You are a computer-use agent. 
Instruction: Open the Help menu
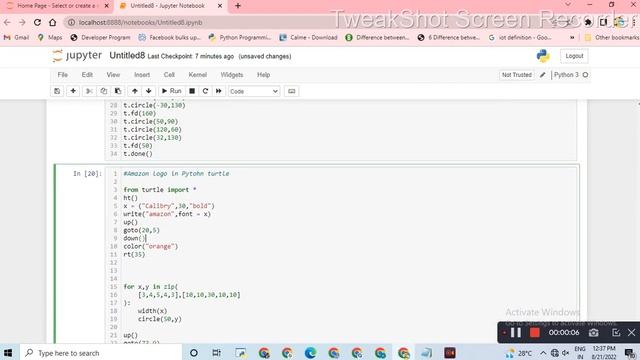pyautogui.click(x=263, y=75)
